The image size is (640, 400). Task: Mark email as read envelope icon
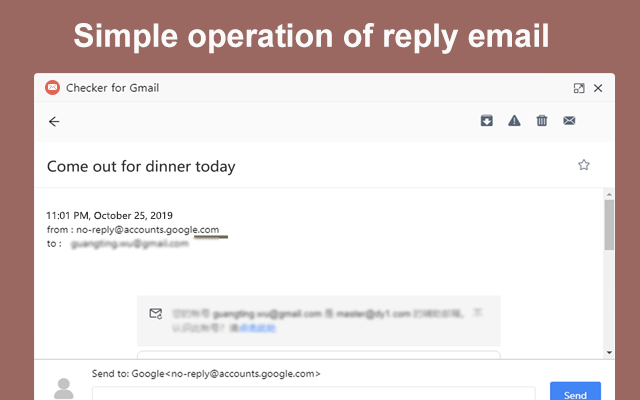569,121
